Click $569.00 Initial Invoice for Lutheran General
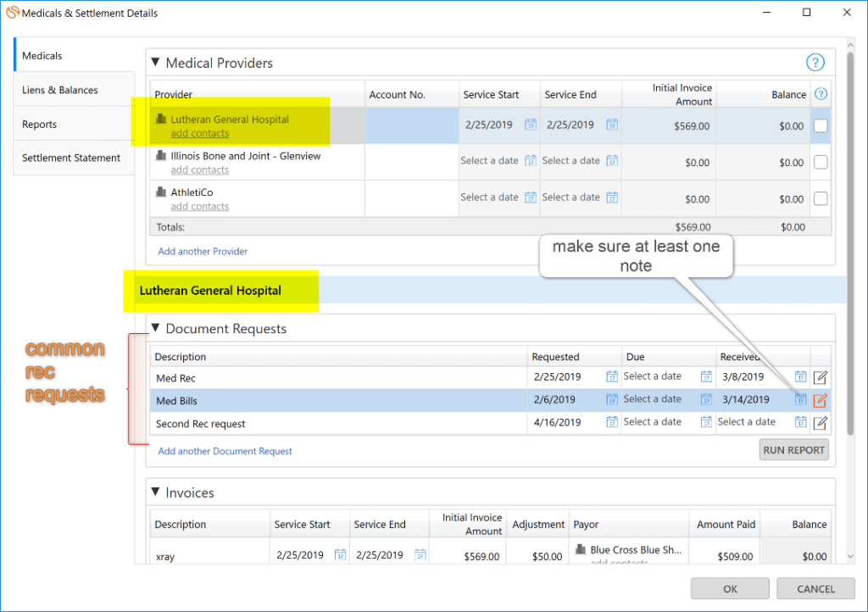The image size is (868, 612). [x=692, y=126]
